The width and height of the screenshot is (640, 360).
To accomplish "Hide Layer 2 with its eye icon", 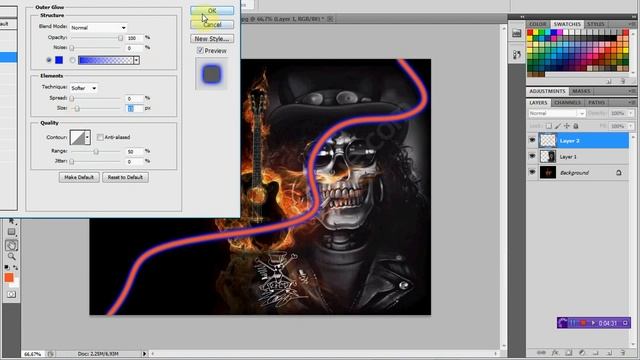I will (x=532, y=140).
